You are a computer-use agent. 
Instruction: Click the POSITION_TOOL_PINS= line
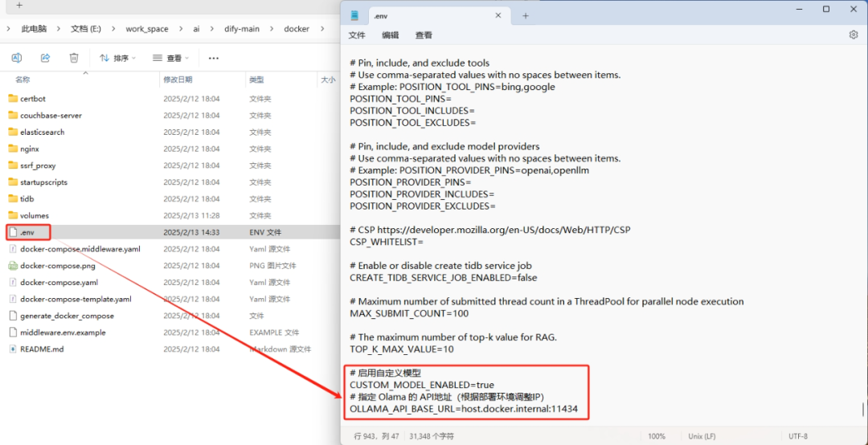(401, 99)
